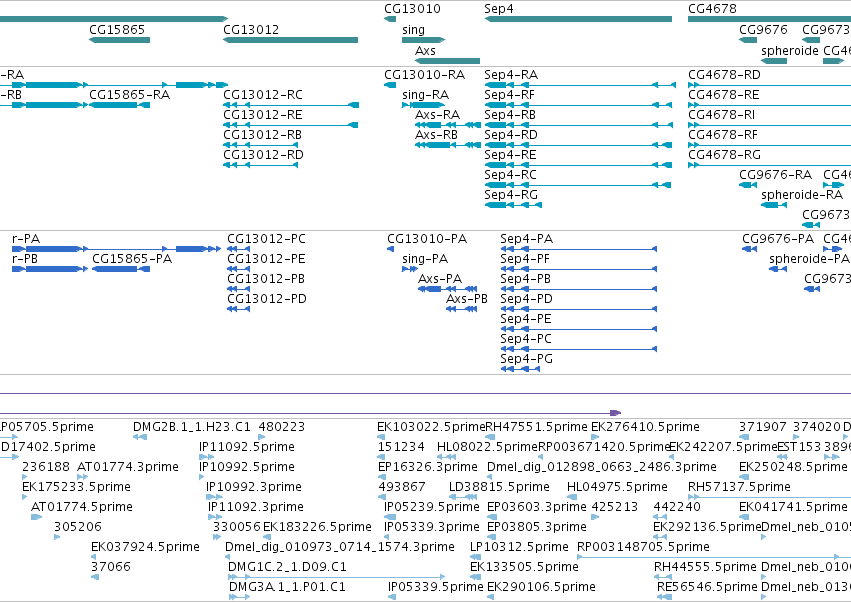Click the CG4678-RG transcript
The width and height of the screenshot is (851, 602).
[770, 165]
